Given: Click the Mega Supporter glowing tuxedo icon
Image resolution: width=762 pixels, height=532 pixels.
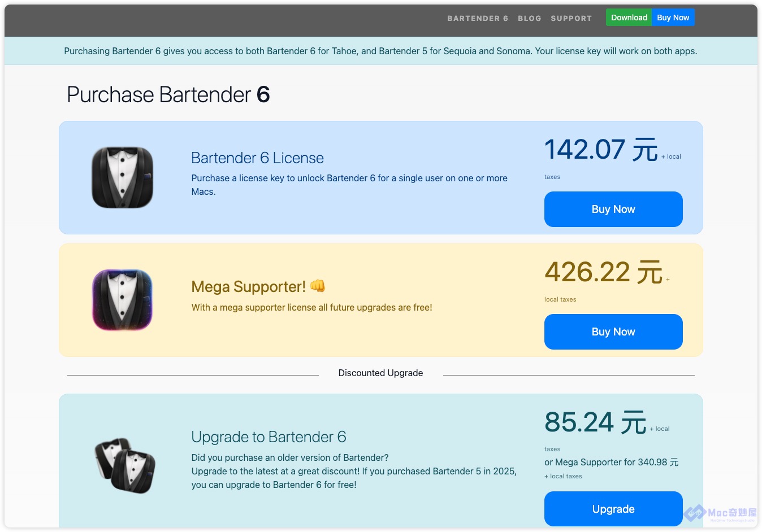Looking at the screenshot, I should pos(122,300).
